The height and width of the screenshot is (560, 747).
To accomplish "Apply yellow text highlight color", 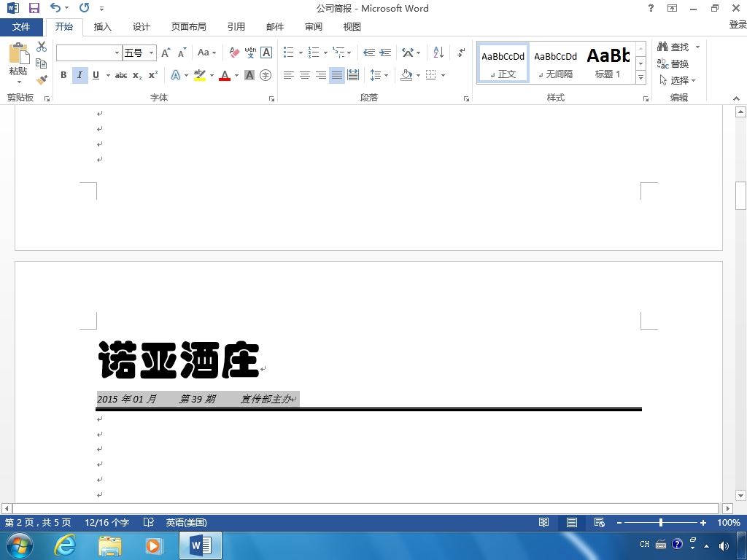I will point(200,75).
